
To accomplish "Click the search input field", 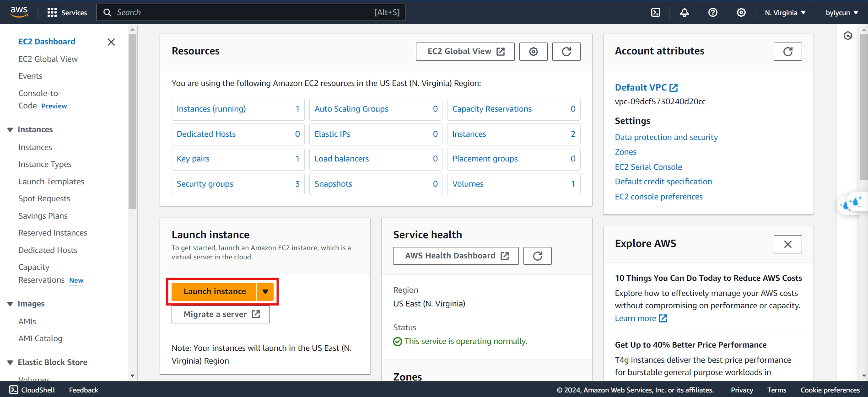I will tap(251, 12).
